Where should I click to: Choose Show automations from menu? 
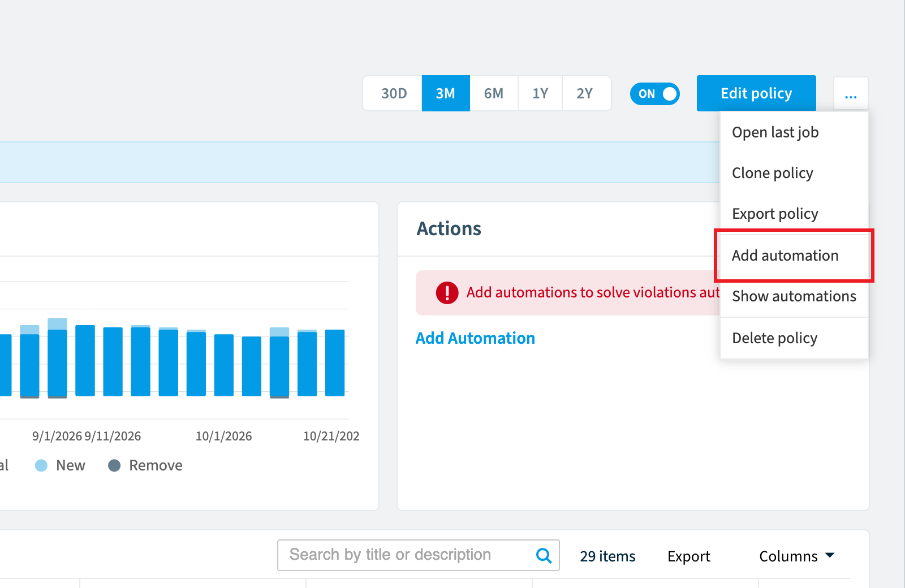point(794,296)
